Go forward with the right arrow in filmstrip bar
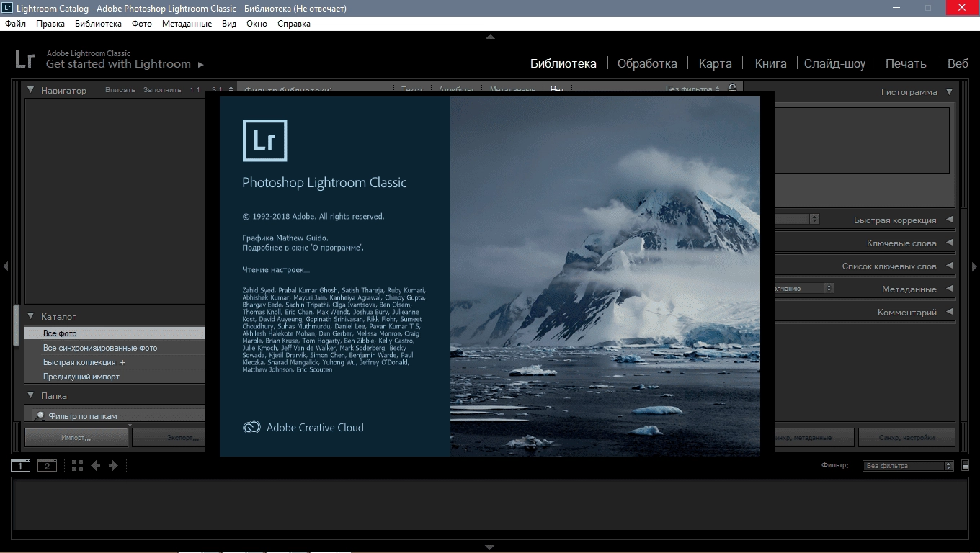Screen dimensions: 980x553 [x=113, y=466]
